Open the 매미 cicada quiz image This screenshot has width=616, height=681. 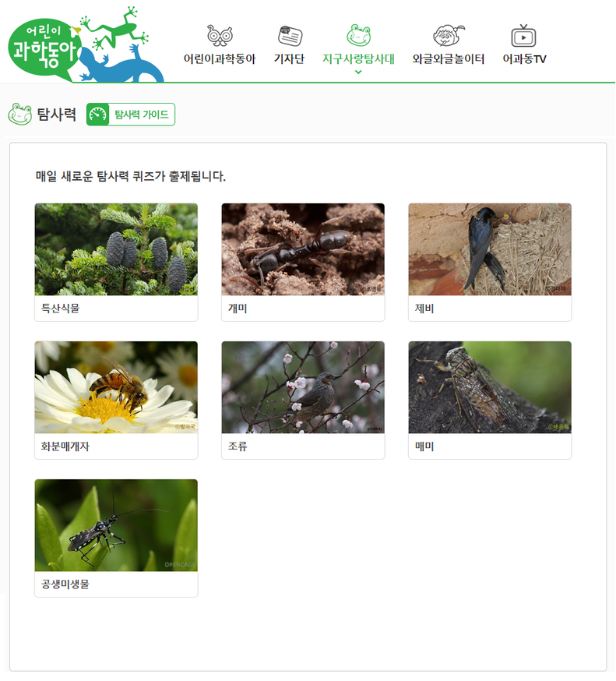pyautogui.click(x=490, y=387)
